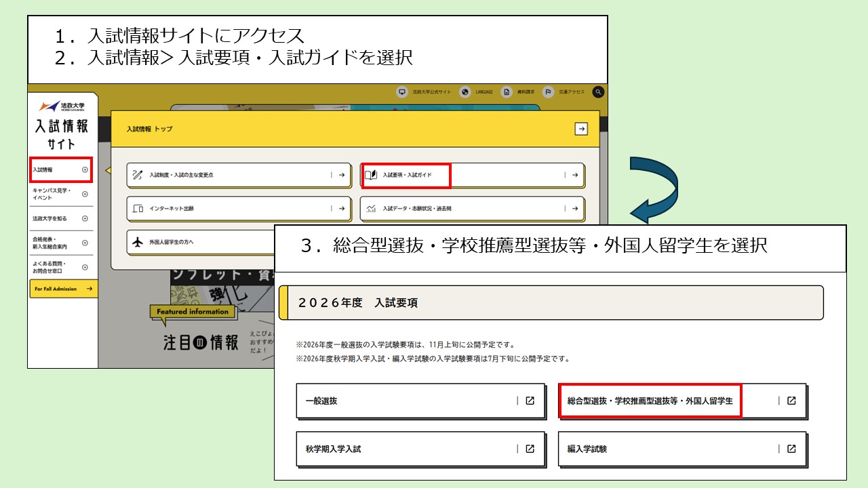Open 入試情報 トップ link text
Image resolution: width=868 pixels, height=488 pixels.
click(x=149, y=129)
